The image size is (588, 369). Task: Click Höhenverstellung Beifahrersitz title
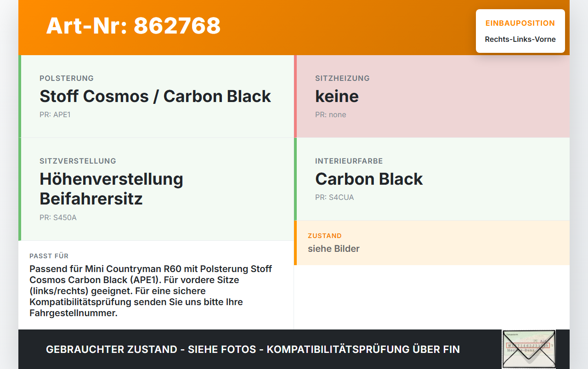tap(111, 189)
